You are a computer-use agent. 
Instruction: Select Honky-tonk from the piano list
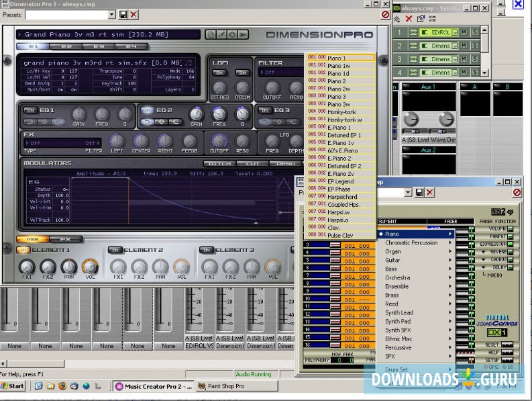(341, 112)
